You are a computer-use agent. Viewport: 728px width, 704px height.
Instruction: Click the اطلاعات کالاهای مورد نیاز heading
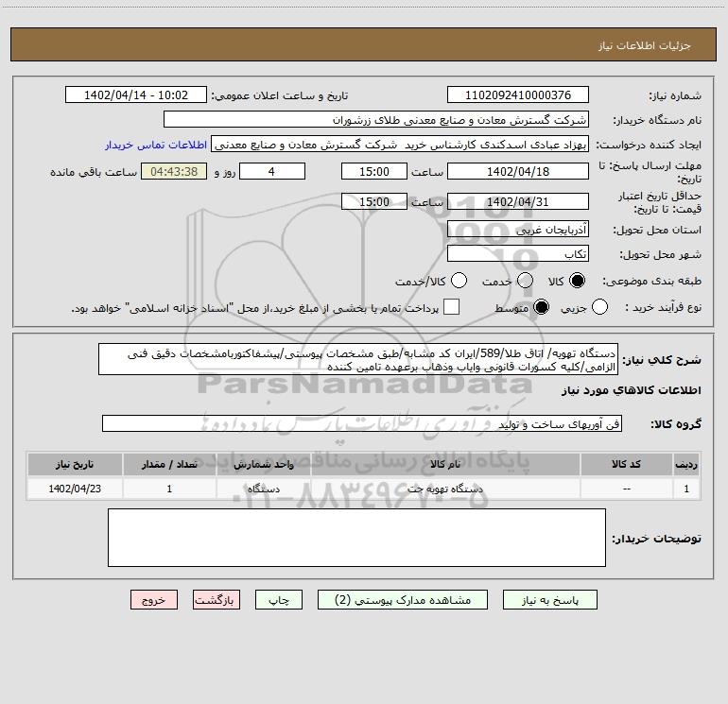click(x=631, y=390)
